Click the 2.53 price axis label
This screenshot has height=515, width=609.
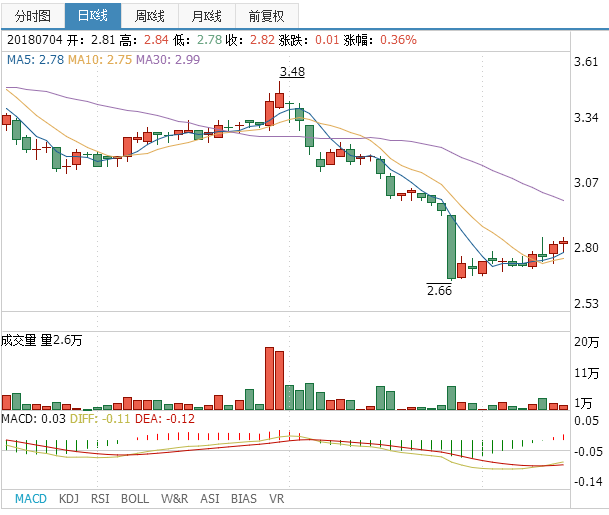pyautogui.click(x=586, y=303)
